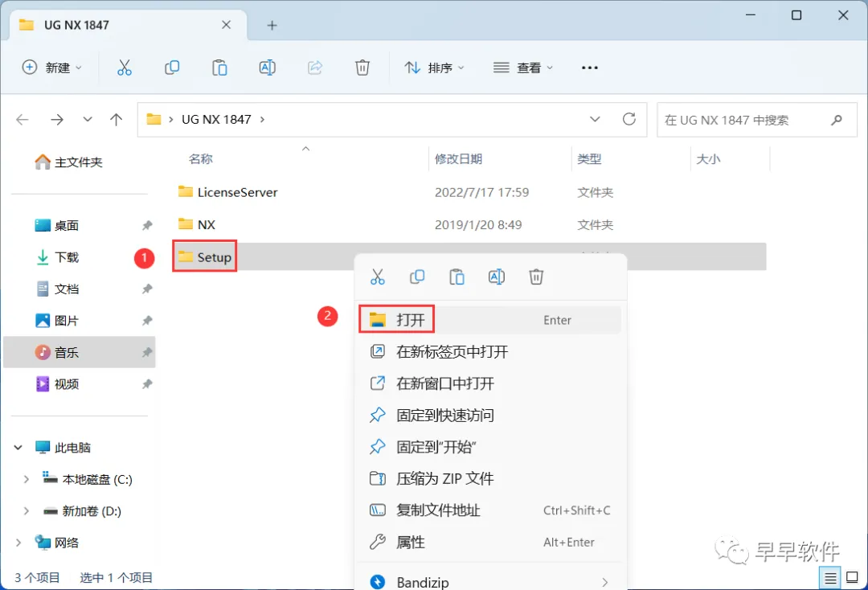868x590 pixels.
Task: Click the folder icon in address bar
Action: point(154,119)
